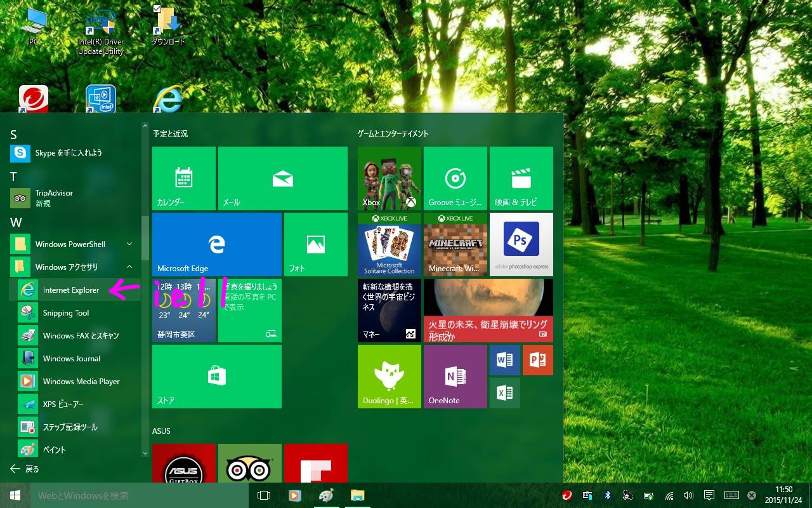This screenshot has height=508, width=812.
Task: Launch Snipping Tool from the apps list
Action: (75, 313)
